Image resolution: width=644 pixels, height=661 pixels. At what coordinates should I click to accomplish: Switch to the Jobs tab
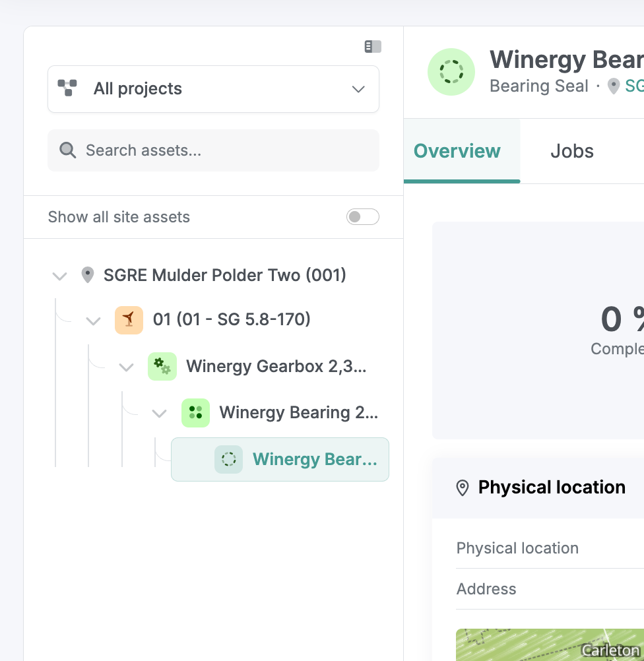tap(572, 151)
